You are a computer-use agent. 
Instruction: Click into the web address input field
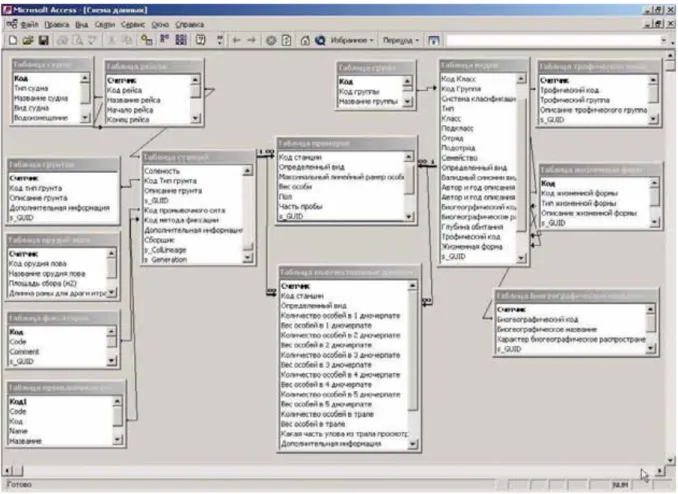(x=553, y=40)
